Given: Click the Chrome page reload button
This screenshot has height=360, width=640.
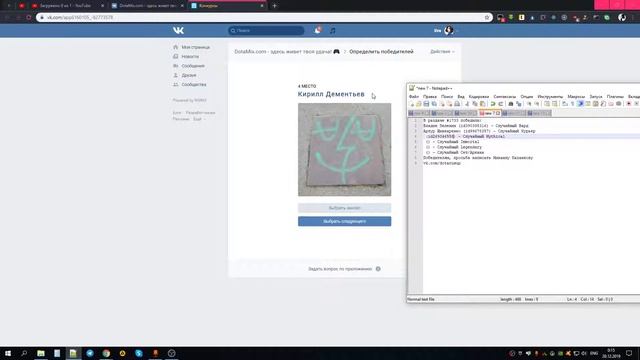Looking at the screenshot, I should [29, 18].
